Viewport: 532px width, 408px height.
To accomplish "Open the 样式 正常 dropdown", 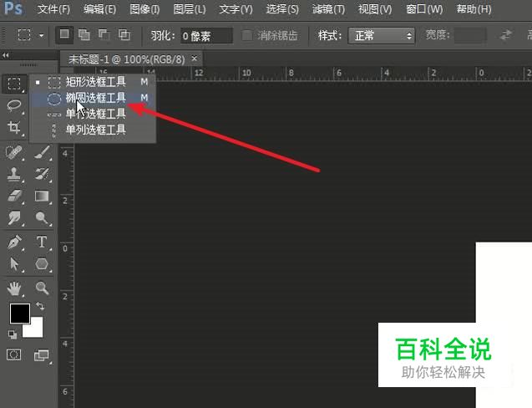I will [382, 36].
